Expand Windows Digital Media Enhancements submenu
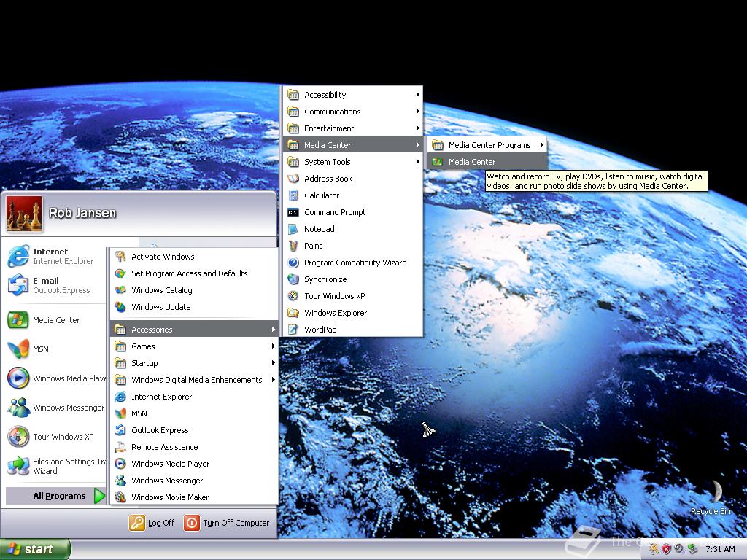 [x=194, y=380]
